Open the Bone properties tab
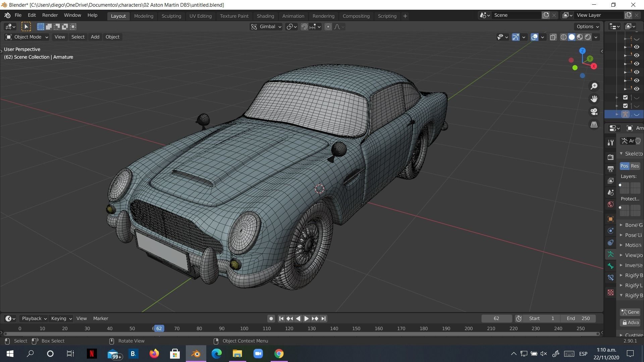The height and width of the screenshot is (362, 644). pos(610,266)
